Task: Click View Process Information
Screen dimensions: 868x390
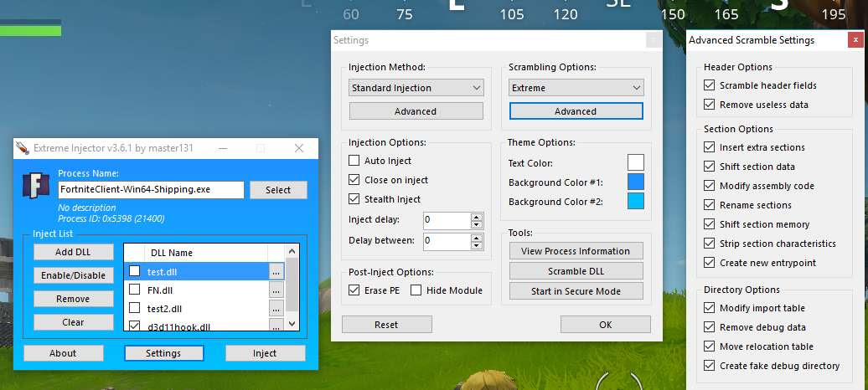Action: click(x=576, y=251)
